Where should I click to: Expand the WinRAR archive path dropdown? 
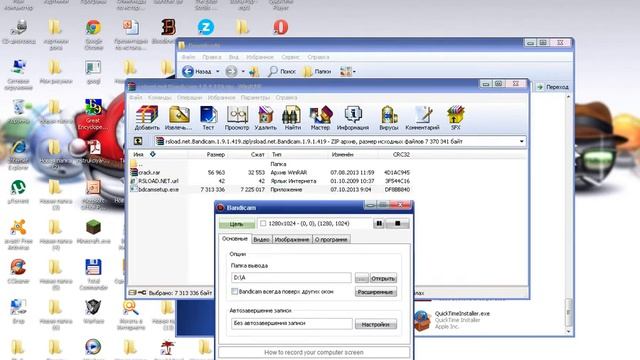coord(521,141)
